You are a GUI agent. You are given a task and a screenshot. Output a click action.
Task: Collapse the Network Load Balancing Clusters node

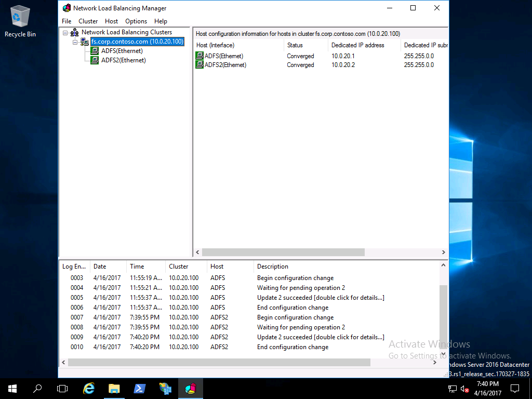pyautogui.click(x=65, y=32)
